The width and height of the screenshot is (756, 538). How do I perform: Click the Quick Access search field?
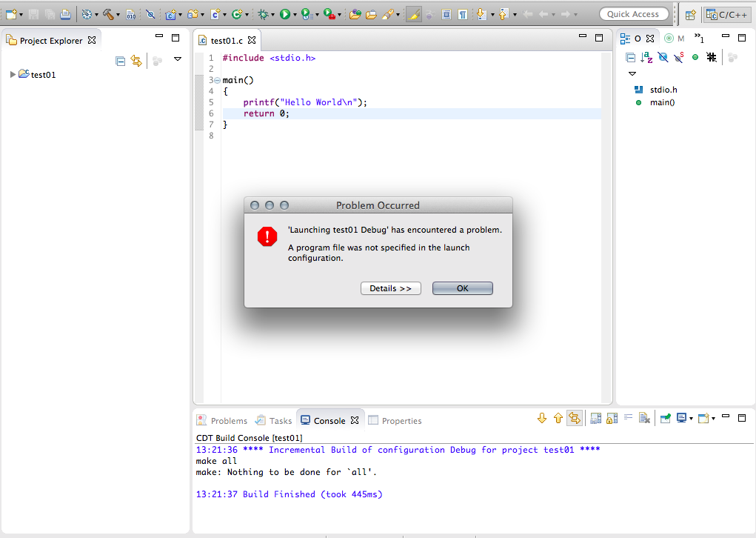pyautogui.click(x=634, y=14)
